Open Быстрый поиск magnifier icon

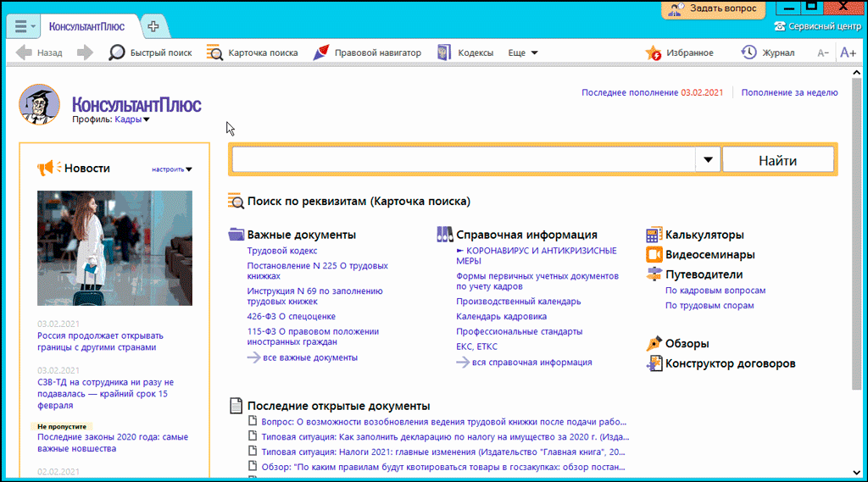click(x=117, y=53)
